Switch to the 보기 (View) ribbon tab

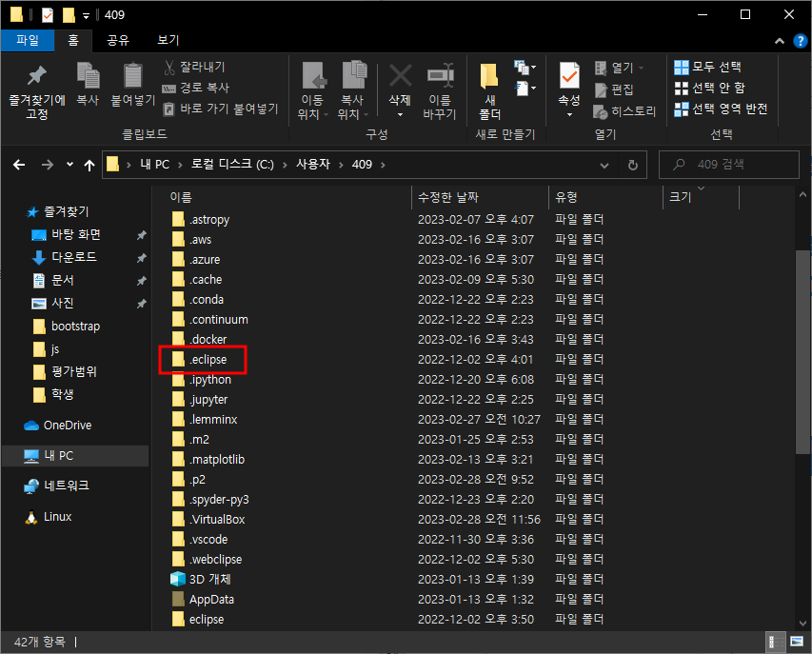tap(168, 40)
